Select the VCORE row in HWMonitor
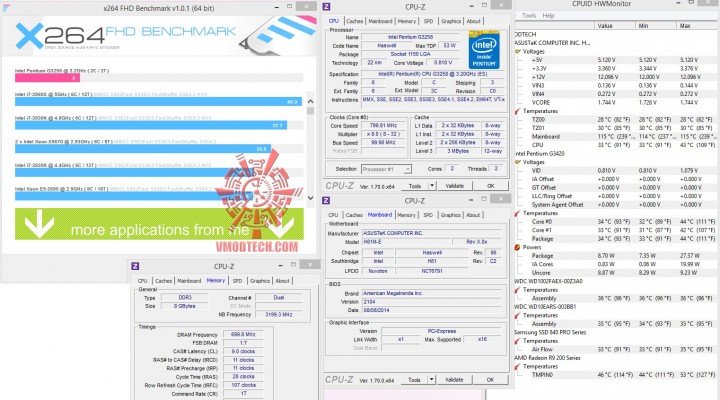The height and width of the screenshot is (400, 720). point(616,102)
